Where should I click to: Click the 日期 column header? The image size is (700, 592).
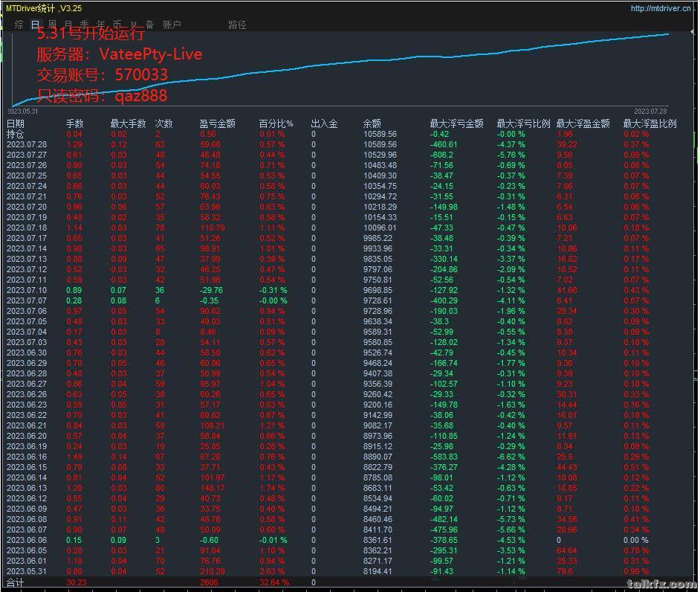[15, 123]
